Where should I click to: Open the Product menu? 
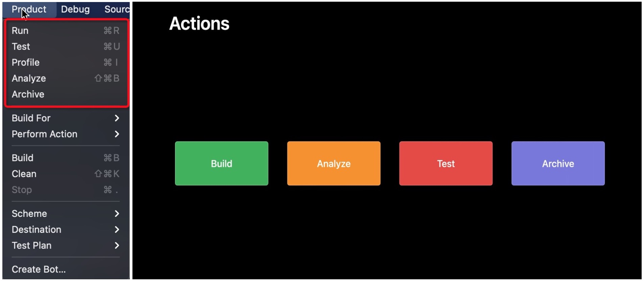(29, 9)
